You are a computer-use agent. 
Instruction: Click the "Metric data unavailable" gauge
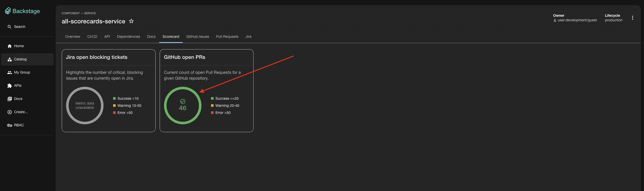click(x=85, y=106)
